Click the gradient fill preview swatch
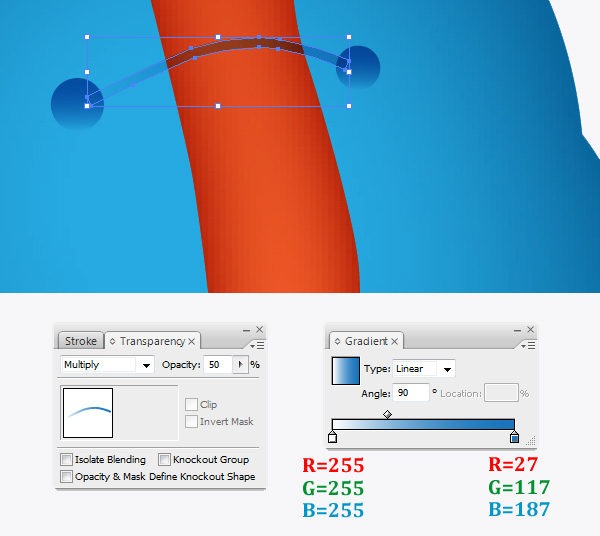 coord(346,371)
